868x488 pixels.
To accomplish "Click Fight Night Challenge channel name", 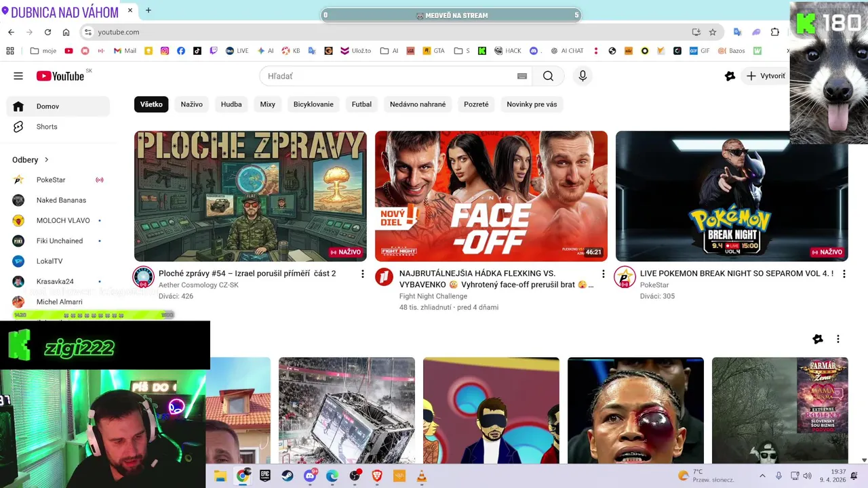I will coord(433,296).
